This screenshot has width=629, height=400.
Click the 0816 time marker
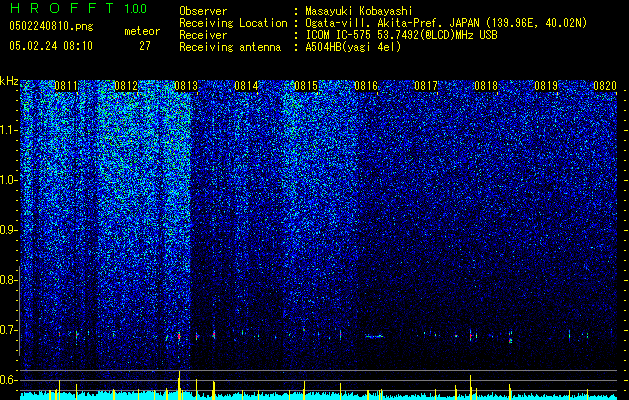(x=366, y=86)
